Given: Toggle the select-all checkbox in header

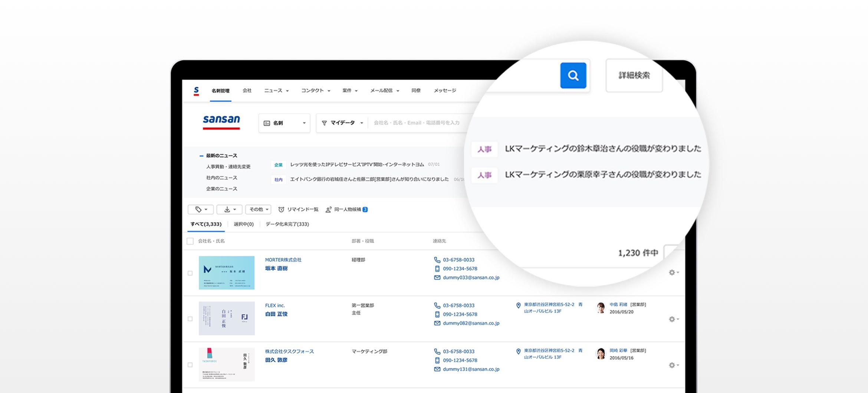Looking at the screenshot, I should [190, 241].
